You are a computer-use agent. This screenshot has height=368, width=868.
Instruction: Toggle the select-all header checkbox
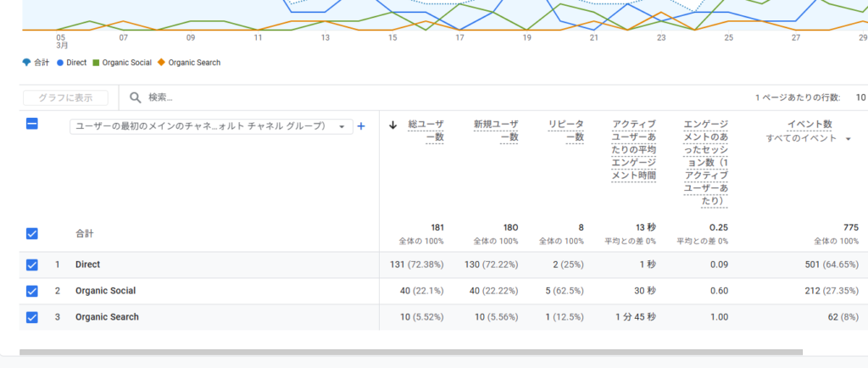[x=32, y=125]
